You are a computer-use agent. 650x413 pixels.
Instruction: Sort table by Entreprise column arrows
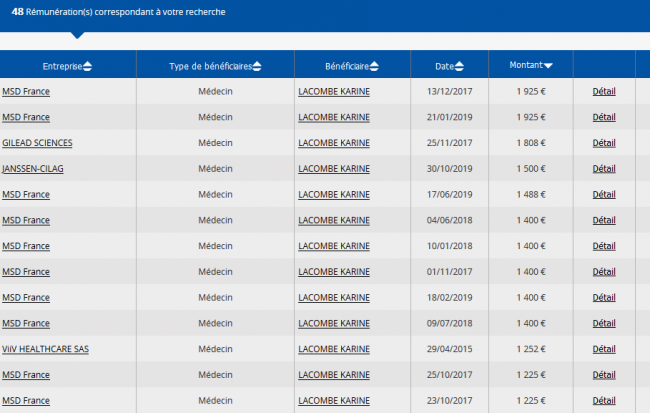(87, 66)
